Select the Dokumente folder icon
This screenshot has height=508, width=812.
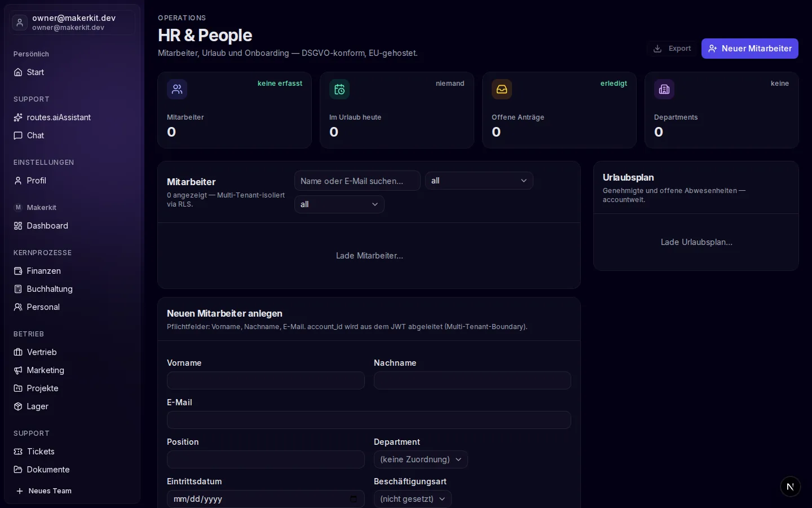tap(18, 470)
